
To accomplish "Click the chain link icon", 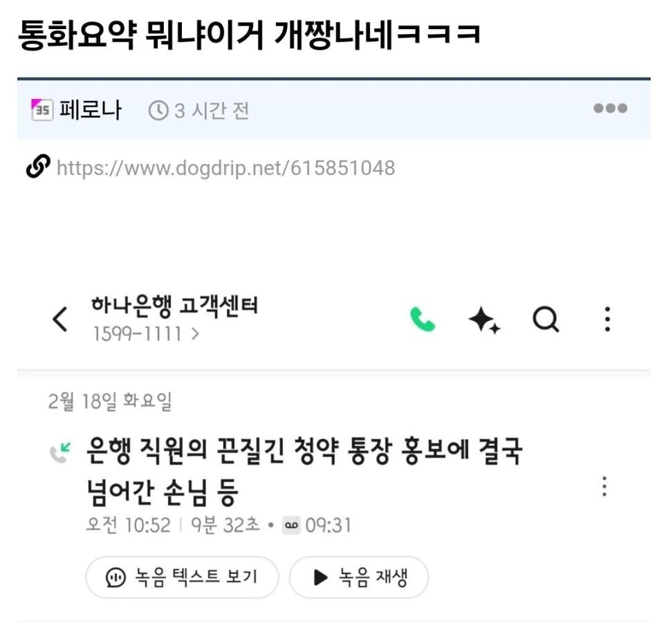I will click(38, 167).
